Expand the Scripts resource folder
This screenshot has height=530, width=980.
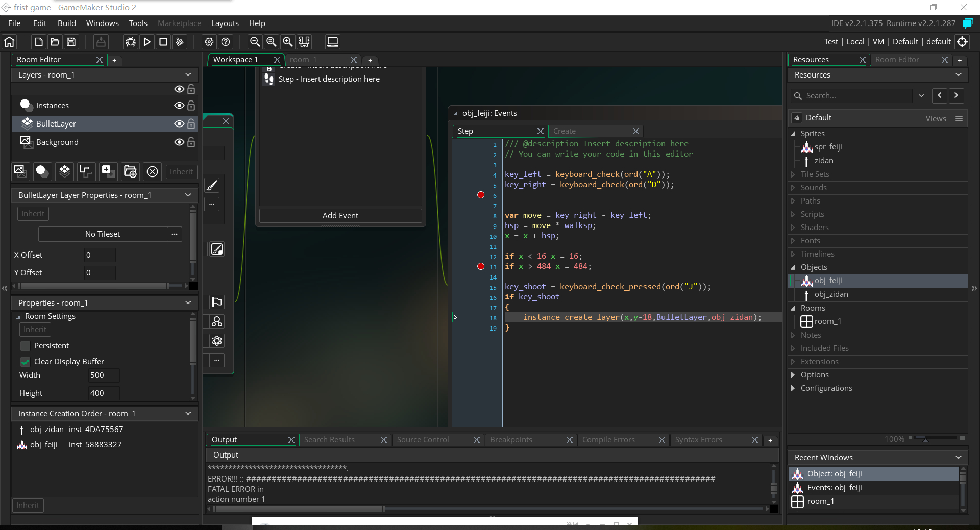pos(793,214)
